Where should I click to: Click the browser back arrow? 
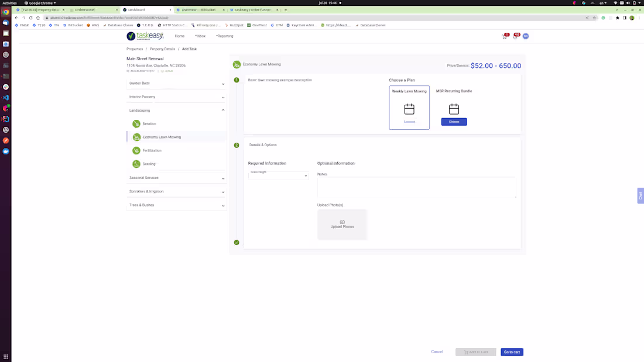(x=16, y=18)
